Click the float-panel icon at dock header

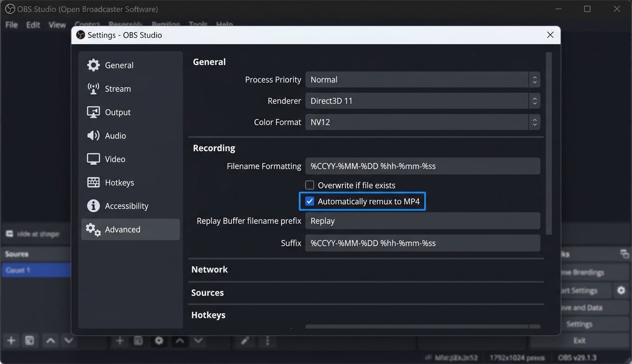pyautogui.click(x=625, y=253)
